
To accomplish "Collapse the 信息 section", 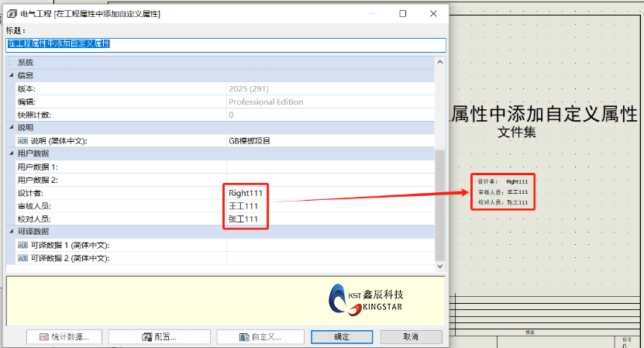I will pos(11,75).
